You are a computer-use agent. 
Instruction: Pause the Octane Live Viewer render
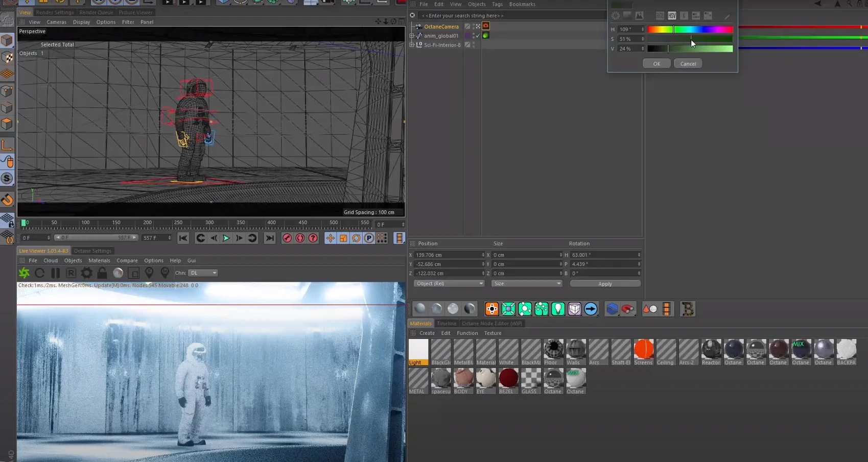coord(55,273)
